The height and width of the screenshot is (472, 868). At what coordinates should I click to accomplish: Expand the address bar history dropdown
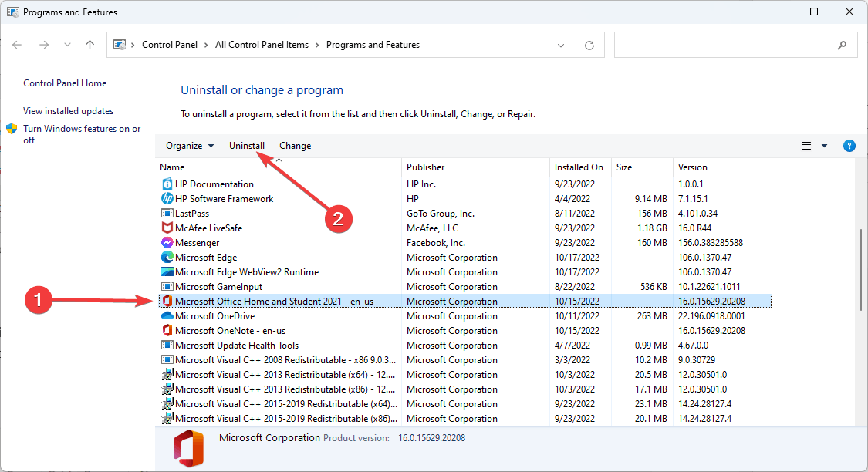click(561, 46)
